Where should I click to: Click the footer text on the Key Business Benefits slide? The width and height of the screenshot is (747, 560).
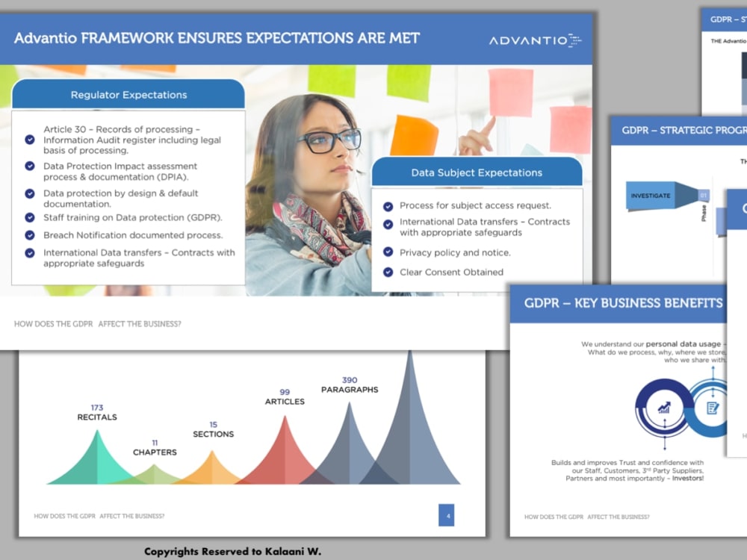586,517
